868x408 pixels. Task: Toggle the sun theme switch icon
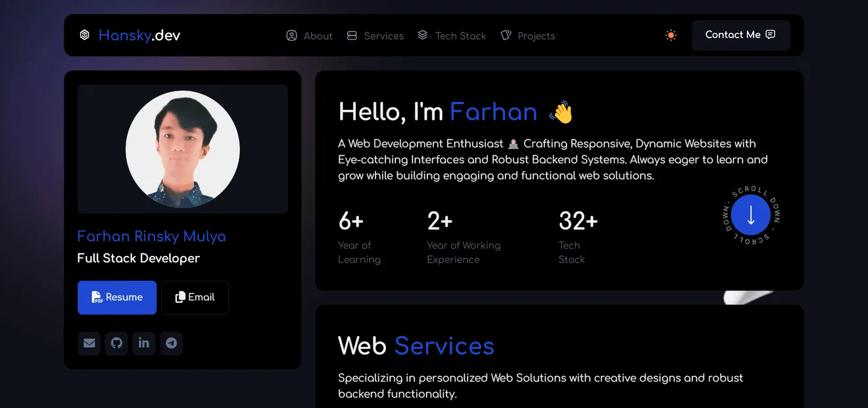(x=671, y=36)
